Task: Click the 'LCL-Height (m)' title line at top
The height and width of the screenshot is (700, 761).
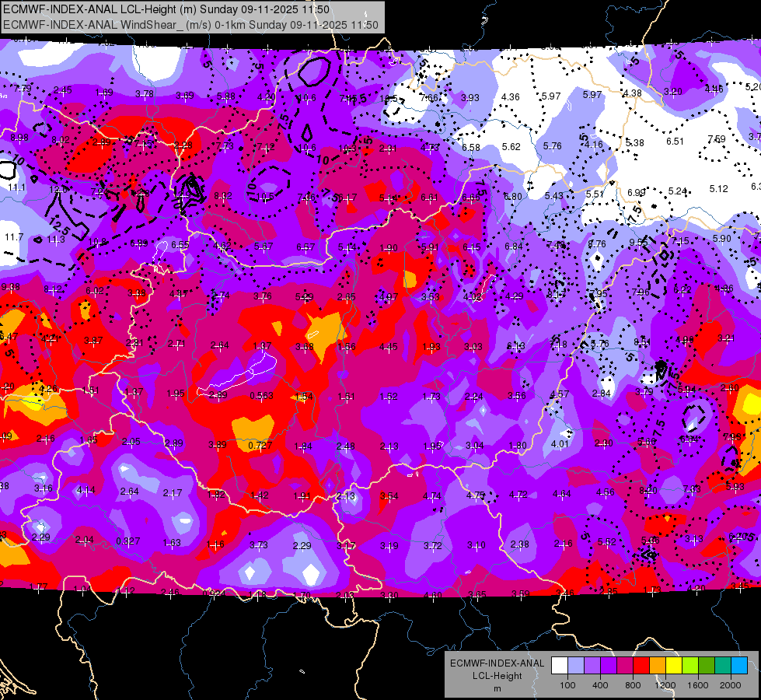Action: click(x=166, y=9)
